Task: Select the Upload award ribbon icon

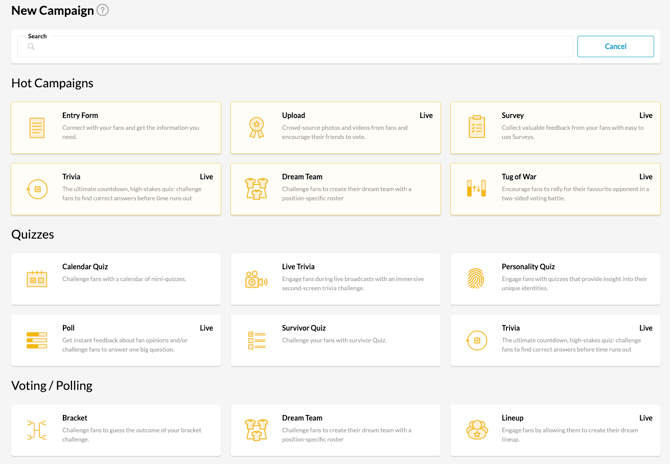Action: pos(257,128)
